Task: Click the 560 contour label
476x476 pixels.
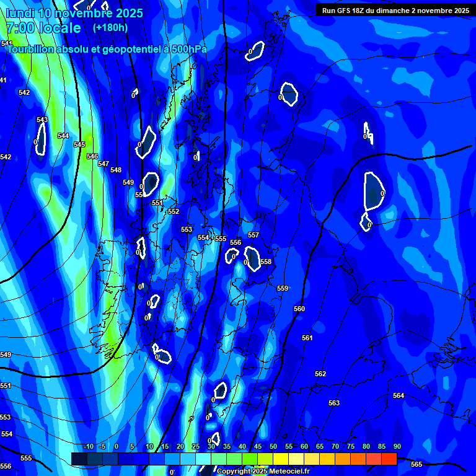Action: click(299, 309)
